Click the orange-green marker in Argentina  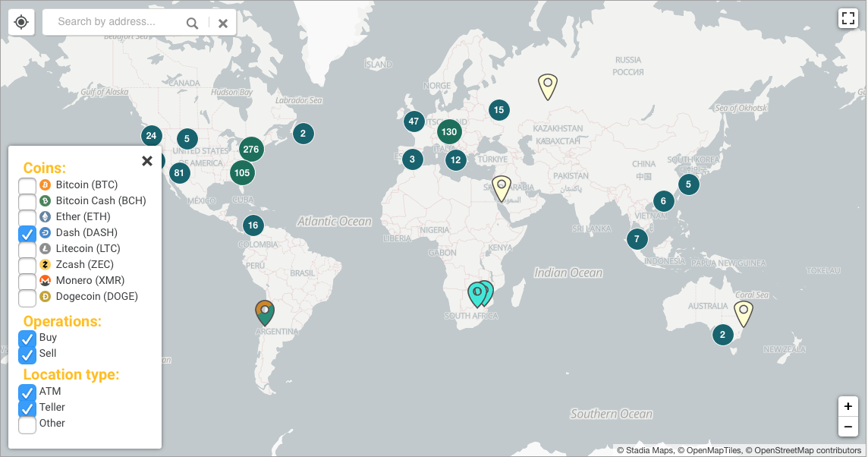265,313
